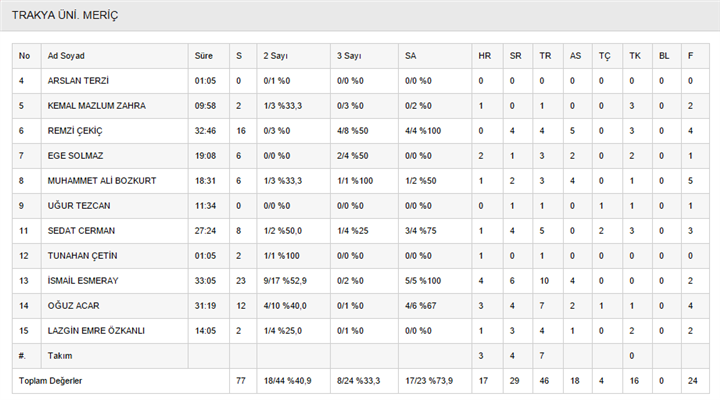Screen dimensions: 720x400
Task: Click the Süre column header
Action: 203,56
